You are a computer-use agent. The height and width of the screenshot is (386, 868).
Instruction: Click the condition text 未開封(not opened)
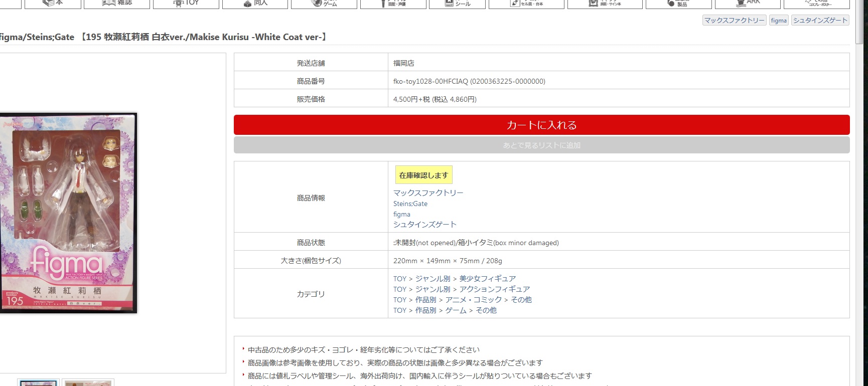tap(424, 243)
